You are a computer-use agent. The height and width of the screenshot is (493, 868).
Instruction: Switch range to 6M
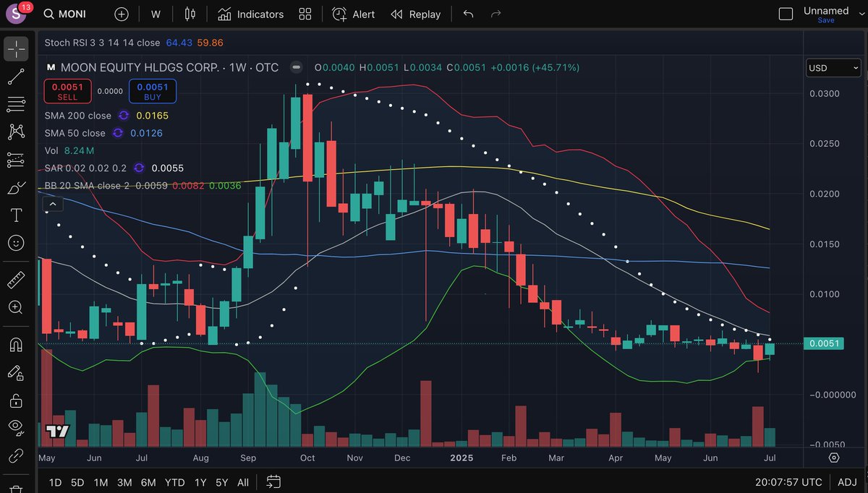(x=148, y=482)
